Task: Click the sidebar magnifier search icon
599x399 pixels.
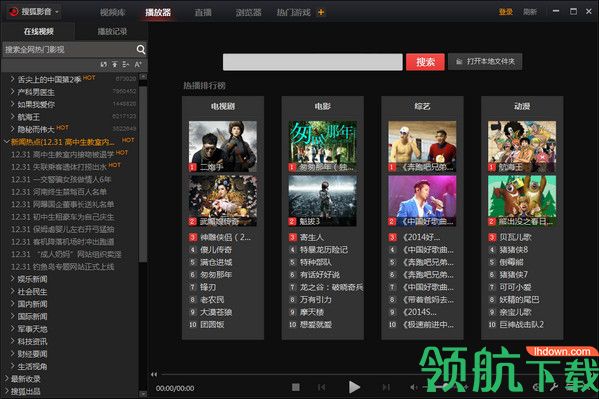Action: 141,49
